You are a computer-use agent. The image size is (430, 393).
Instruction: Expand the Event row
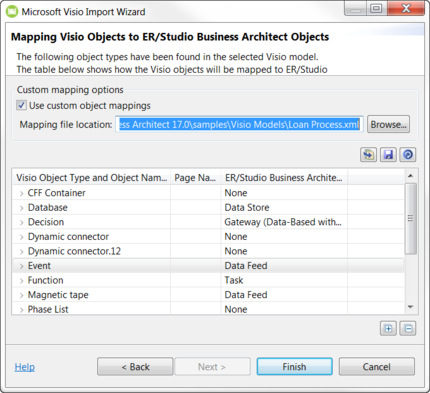(21, 266)
